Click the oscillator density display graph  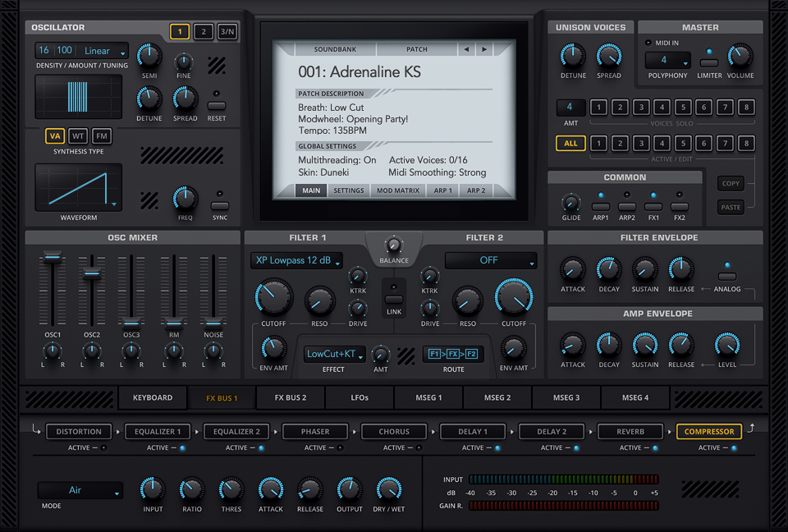point(79,97)
